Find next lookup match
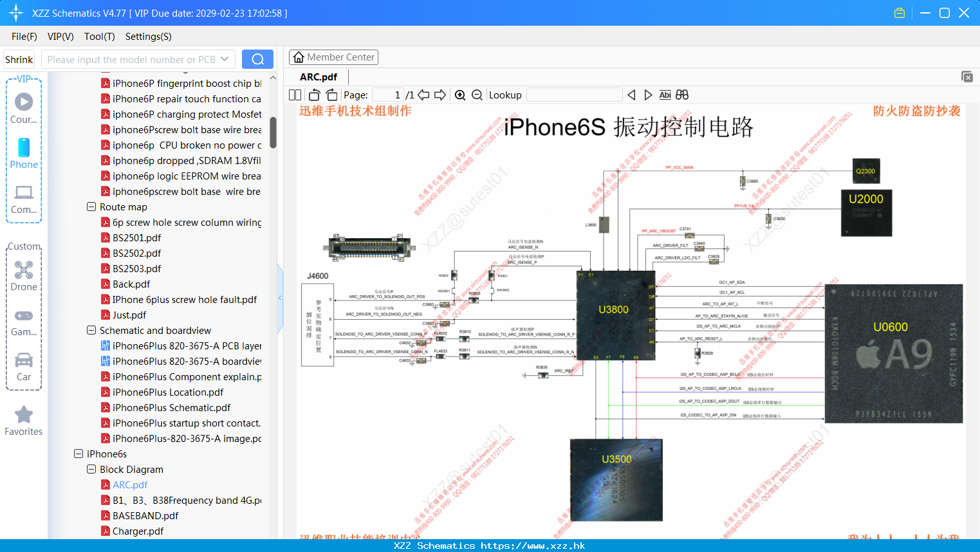Image resolution: width=980 pixels, height=552 pixels. coord(648,95)
